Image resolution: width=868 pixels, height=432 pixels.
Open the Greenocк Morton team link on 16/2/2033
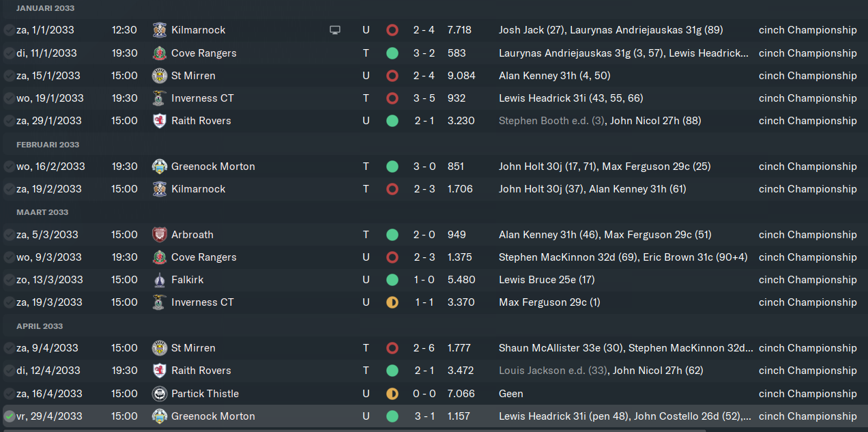pos(213,167)
